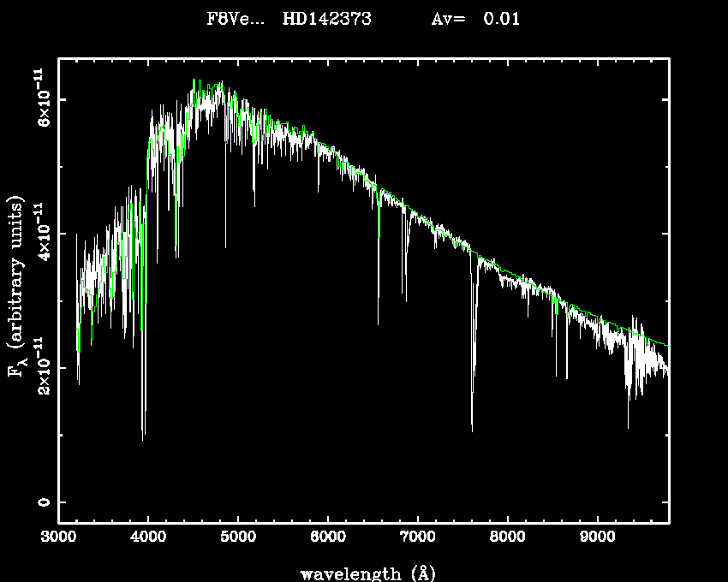The width and height of the screenshot is (728, 582).
Task: Select the 2×10⁻¹¹ y-axis tick label
Action: (x=39, y=365)
